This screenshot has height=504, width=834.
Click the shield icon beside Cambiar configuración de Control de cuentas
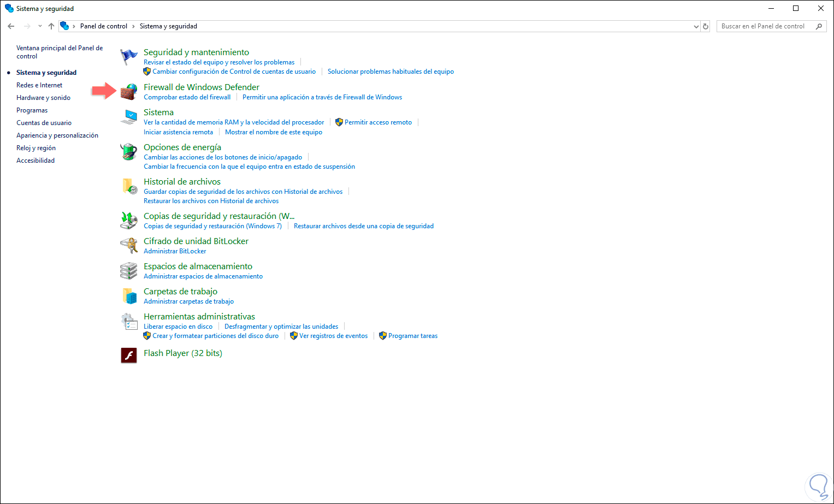click(147, 72)
